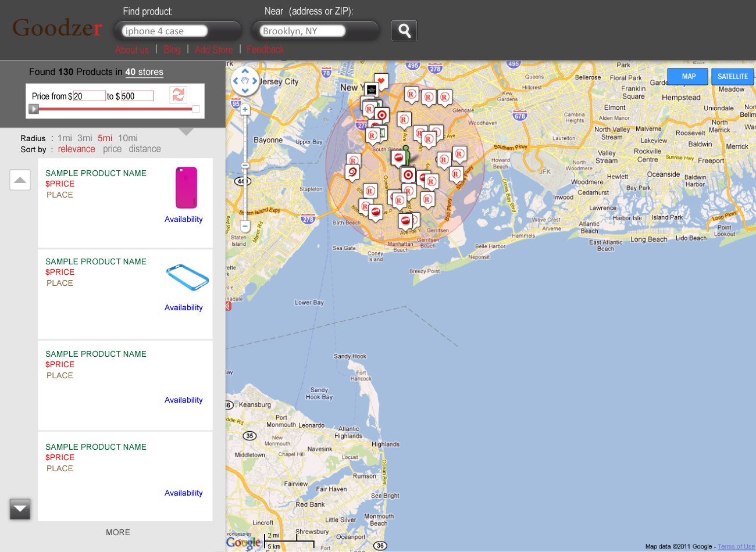Pan the map right with arrow control
The image size is (756, 552).
point(255,81)
